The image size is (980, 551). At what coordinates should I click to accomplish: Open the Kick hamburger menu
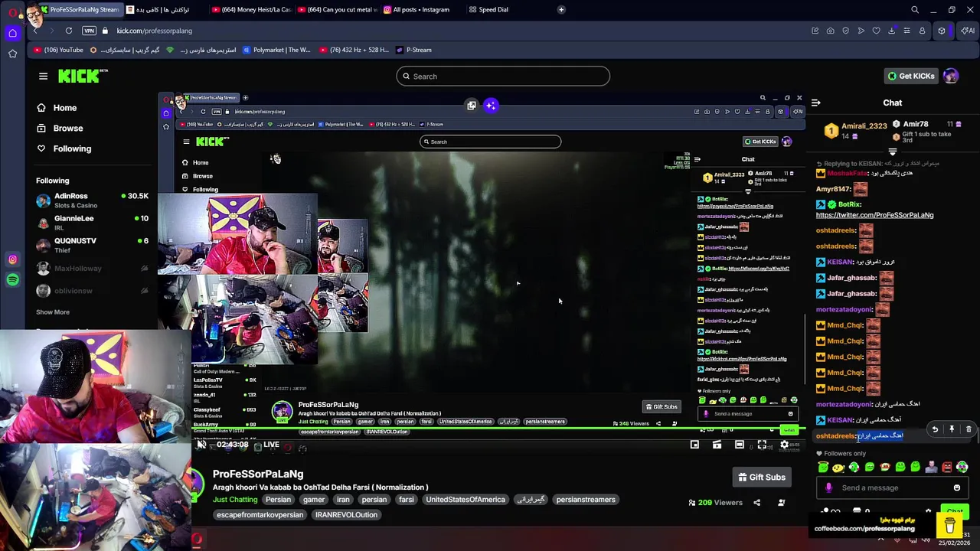43,76
